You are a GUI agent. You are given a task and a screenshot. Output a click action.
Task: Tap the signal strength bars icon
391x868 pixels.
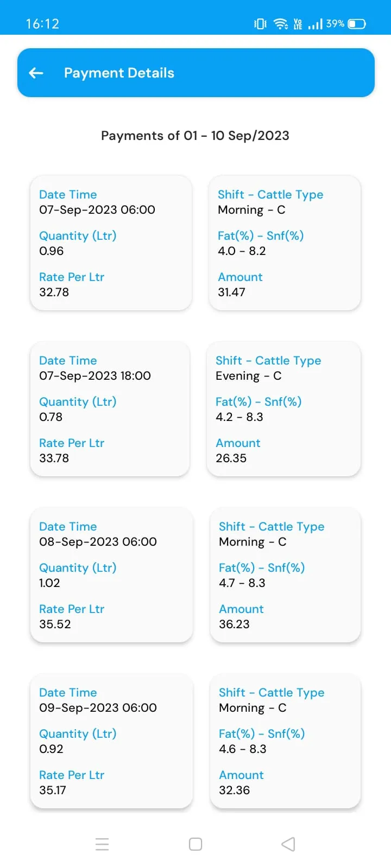point(316,24)
